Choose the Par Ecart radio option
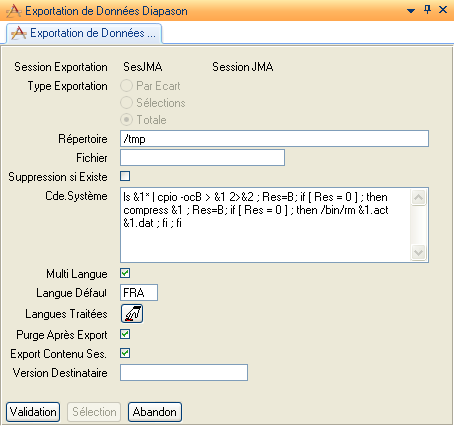 coord(126,86)
